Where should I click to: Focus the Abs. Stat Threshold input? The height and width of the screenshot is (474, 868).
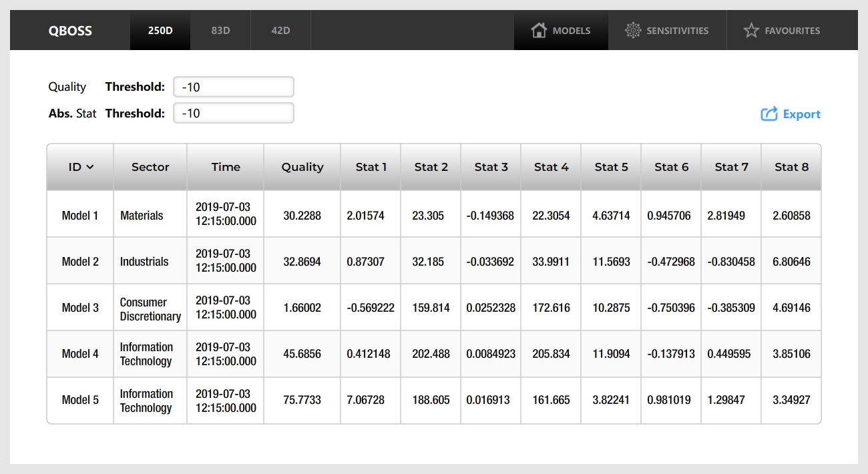pyautogui.click(x=233, y=113)
